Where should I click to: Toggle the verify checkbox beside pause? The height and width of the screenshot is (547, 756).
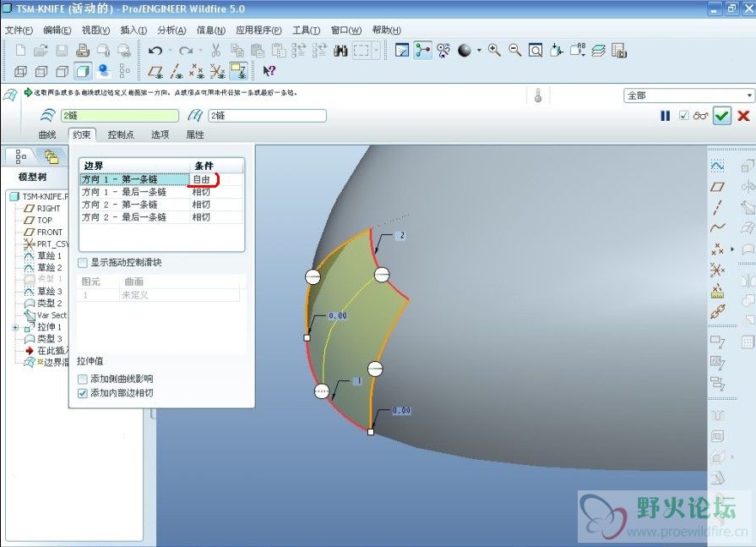tap(683, 116)
